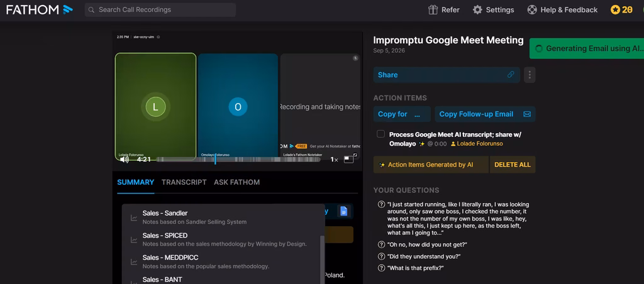Click the copy link icon in Share
The image size is (644, 284).
[x=511, y=75]
